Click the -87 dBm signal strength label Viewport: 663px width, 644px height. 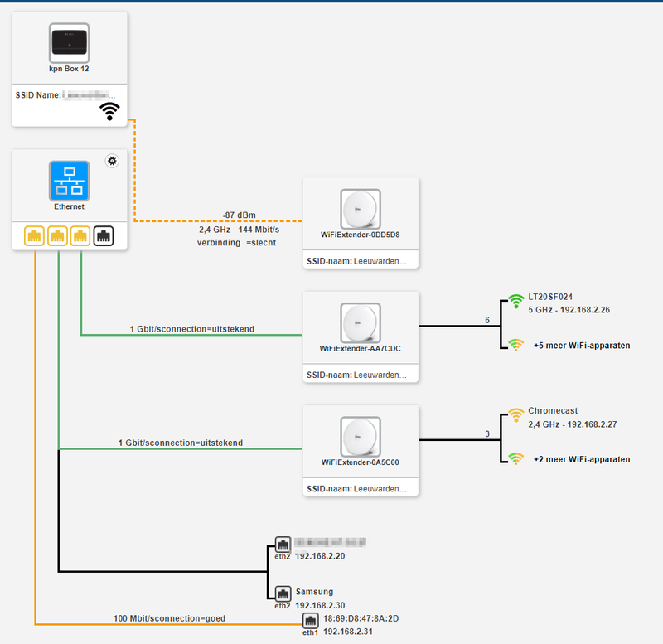(240, 215)
